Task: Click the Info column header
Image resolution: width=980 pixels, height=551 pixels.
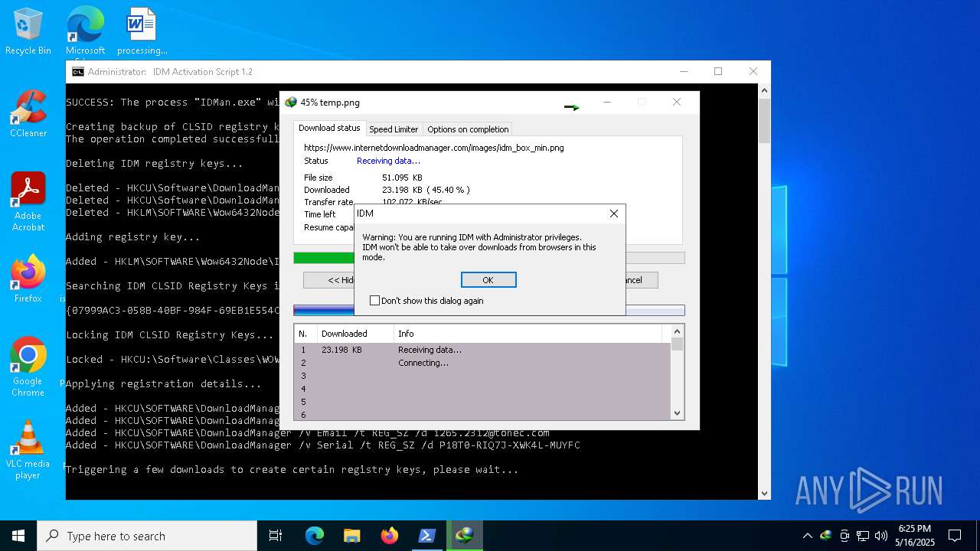Action: [528, 334]
